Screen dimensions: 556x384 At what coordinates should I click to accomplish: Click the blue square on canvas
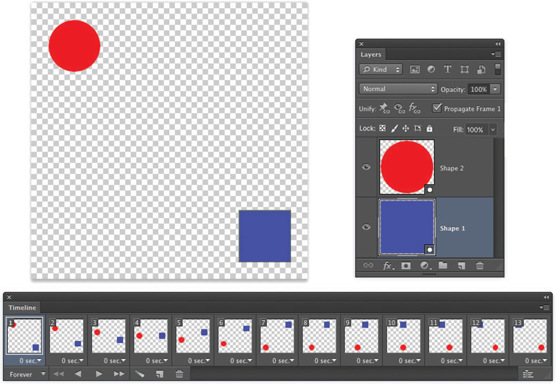(x=265, y=236)
